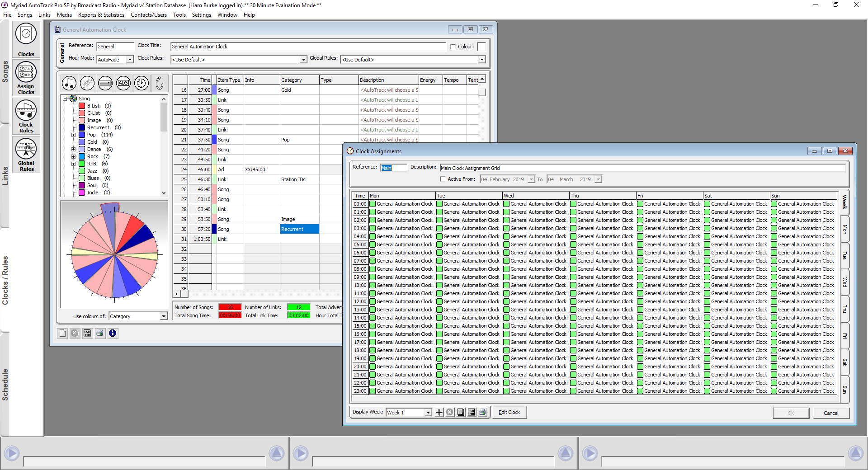Screen dimensions: 868x470
Task: Click the clock Colour swatch box
Action: 481,47
